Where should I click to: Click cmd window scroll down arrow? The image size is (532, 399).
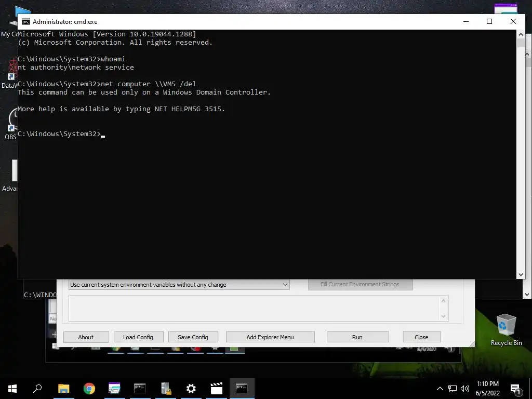point(521,275)
